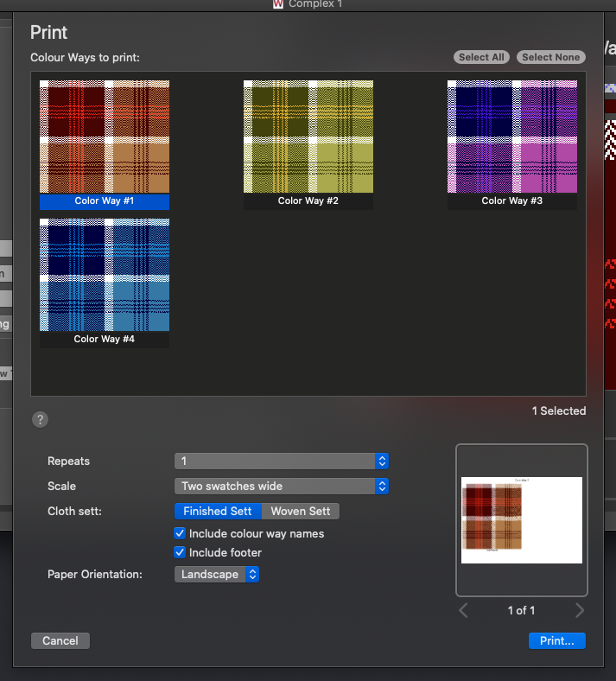Click the Color Way #1 label
Viewport: 616px width, 681px height.
[x=105, y=201]
